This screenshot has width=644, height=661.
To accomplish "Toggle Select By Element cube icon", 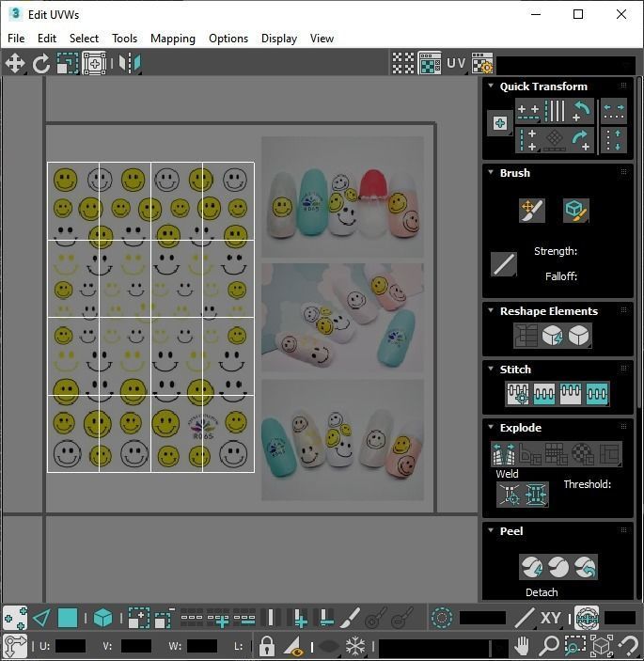I will (102, 619).
